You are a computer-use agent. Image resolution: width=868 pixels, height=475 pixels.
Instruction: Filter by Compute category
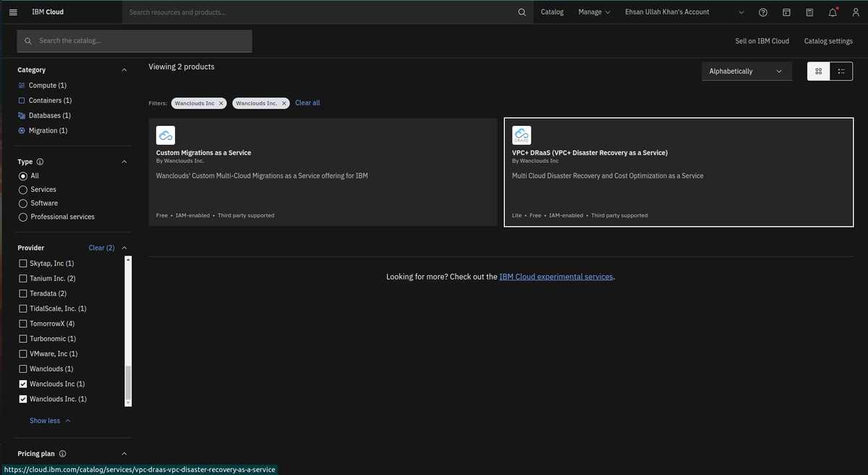coord(48,85)
